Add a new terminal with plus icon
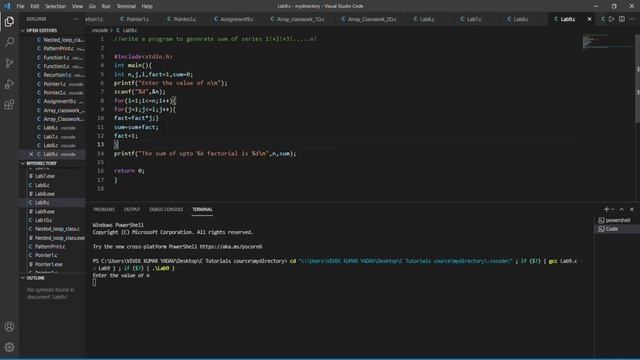Screen dimensions: 640x360 [606, 209]
